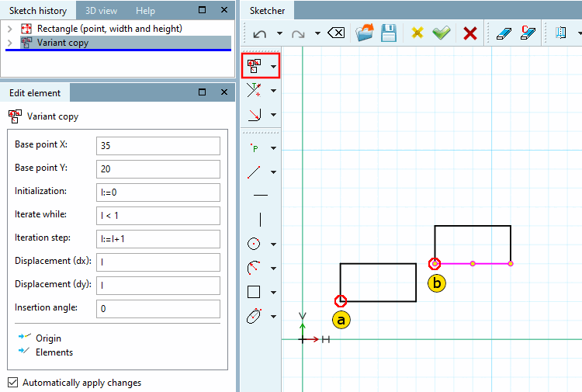Viewport: 582px width, 392px height.
Task: Expand the Variant copy history item
Action: coord(10,43)
